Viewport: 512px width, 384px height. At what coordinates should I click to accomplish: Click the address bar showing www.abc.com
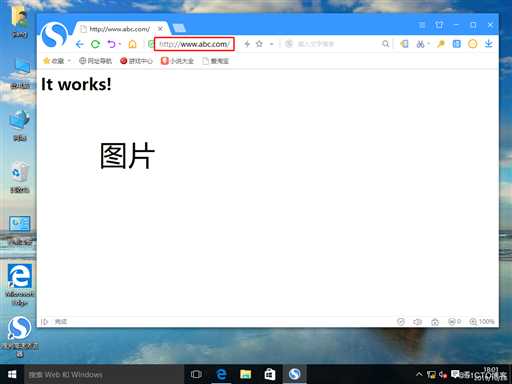pos(194,44)
